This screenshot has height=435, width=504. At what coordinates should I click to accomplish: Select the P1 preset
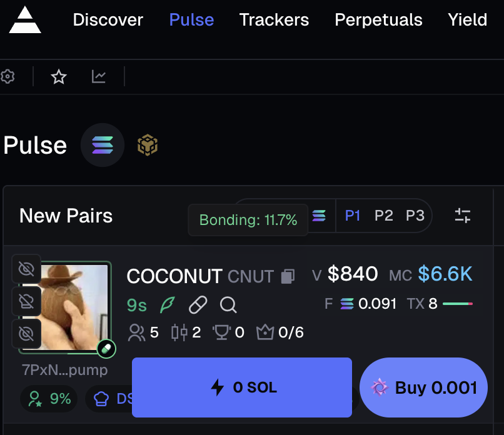point(353,216)
